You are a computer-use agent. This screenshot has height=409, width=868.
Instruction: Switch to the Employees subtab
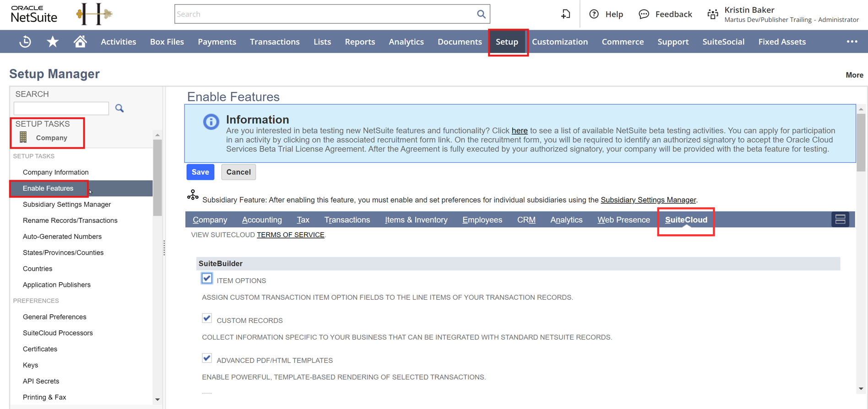[482, 220]
